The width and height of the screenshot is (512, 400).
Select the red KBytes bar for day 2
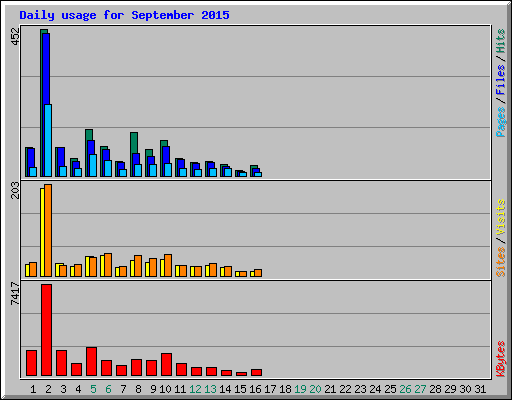[46, 330]
